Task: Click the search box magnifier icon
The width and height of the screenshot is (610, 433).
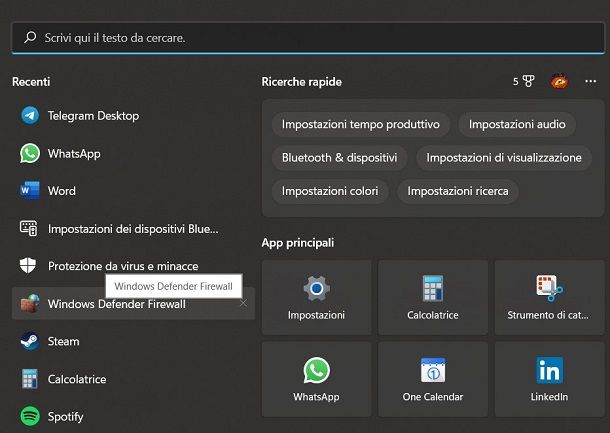Action: click(30, 37)
